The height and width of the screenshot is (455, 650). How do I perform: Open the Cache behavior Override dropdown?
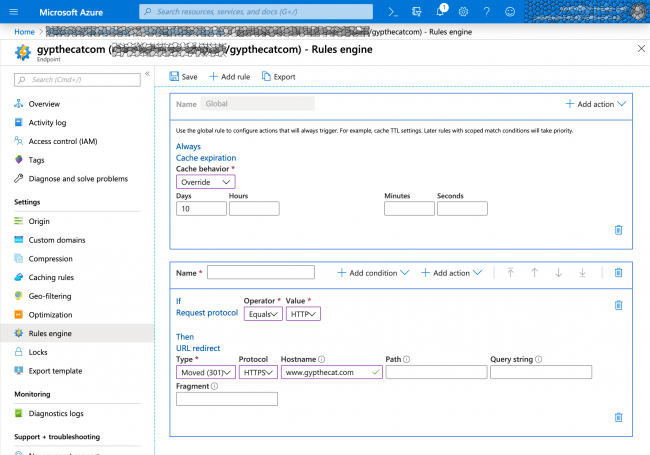point(206,182)
